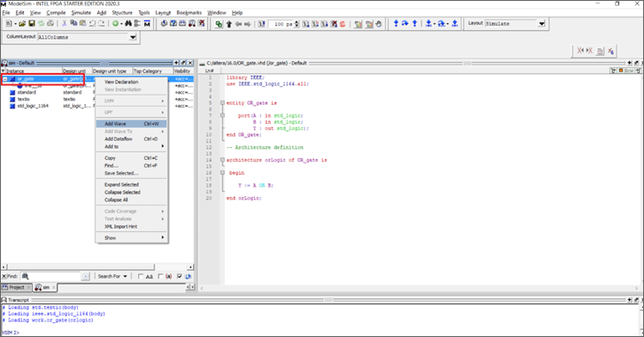Collapse entity OR_gate code fold marker

[222, 103]
